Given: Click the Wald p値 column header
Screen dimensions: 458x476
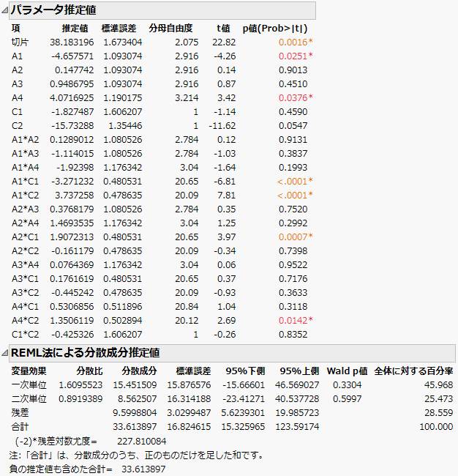Looking at the screenshot, I should pos(347,371).
